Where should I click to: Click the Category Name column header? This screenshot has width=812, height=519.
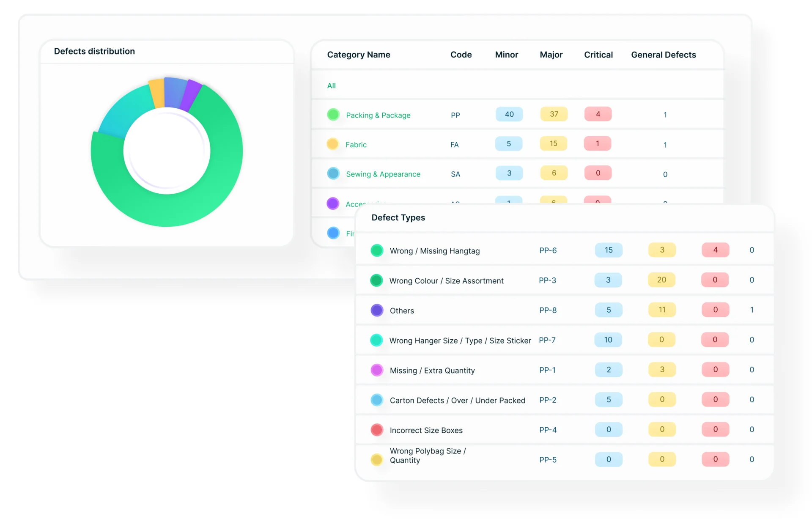tap(359, 55)
